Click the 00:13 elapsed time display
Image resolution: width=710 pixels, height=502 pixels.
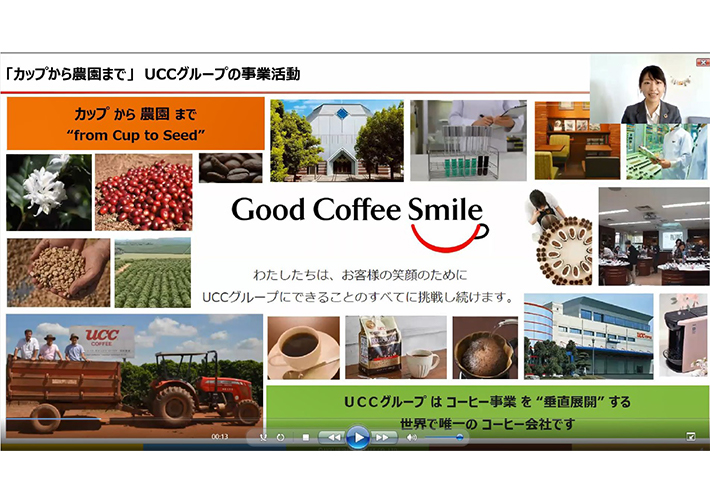pos(220,437)
